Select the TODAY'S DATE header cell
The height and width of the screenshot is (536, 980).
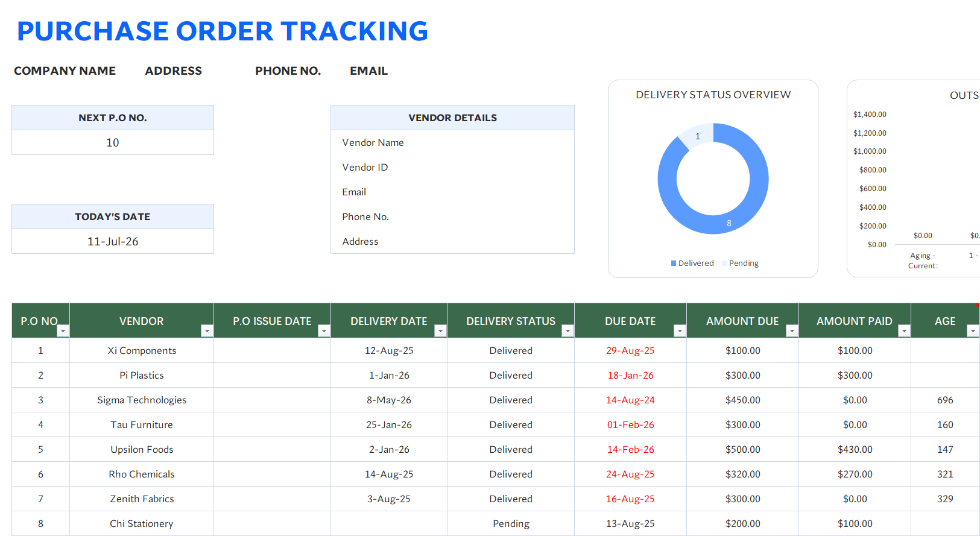[x=113, y=216]
